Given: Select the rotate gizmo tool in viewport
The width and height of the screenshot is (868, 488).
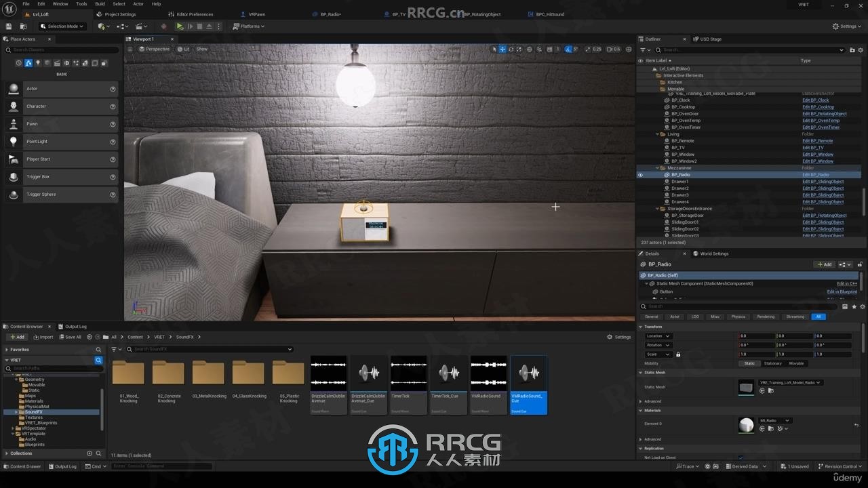Looking at the screenshot, I should [511, 49].
